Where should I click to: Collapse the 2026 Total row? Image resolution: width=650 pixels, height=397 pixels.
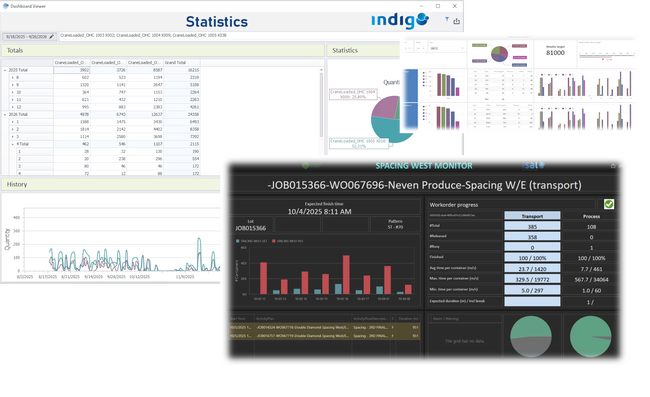pos(5,114)
